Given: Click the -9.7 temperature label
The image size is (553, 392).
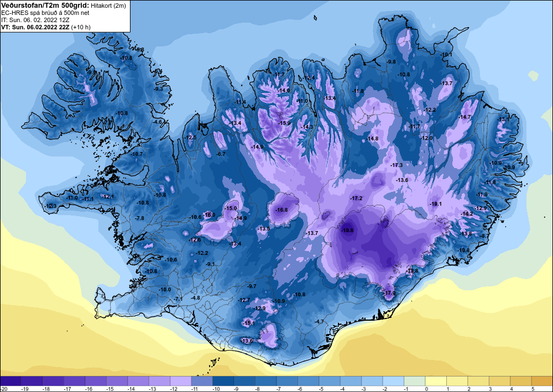Looking at the screenshot, I should coord(252,286).
